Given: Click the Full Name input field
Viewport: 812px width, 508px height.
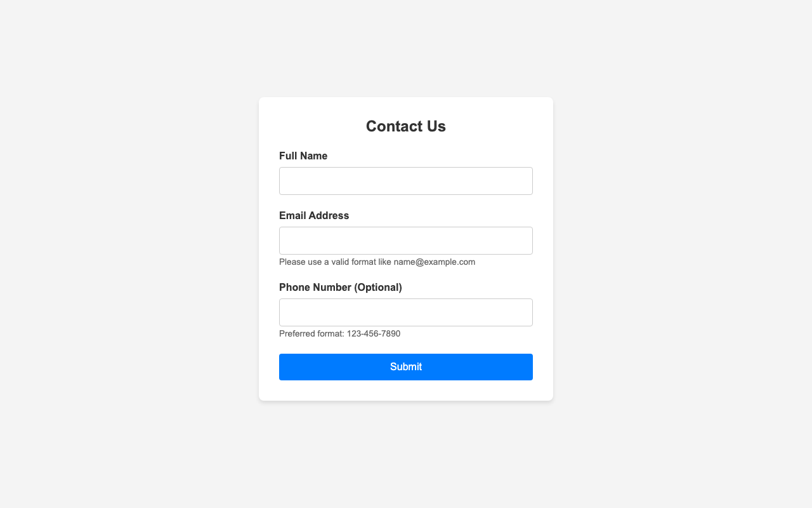Looking at the screenshot, I should [x=405, y=181].
